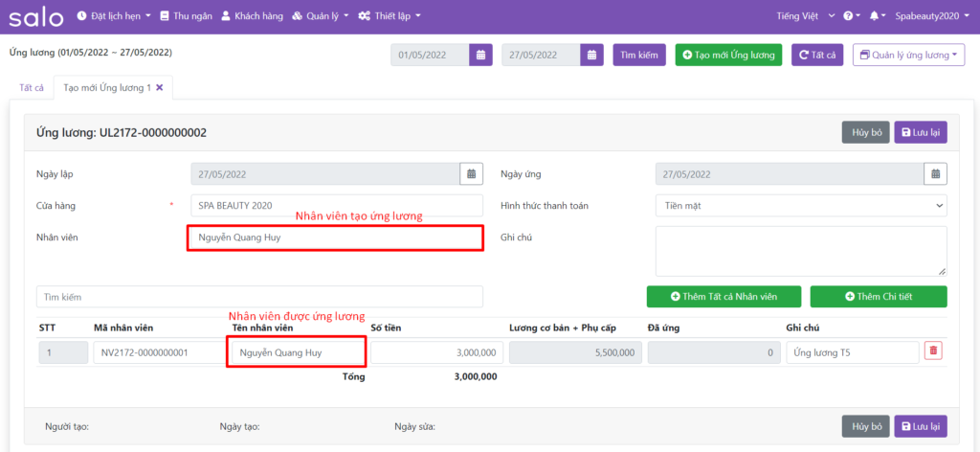The height and width of the screenshot is (452, 980).
Task: Open calendar icon beside Ngày lập field
Action: (471, 174)
